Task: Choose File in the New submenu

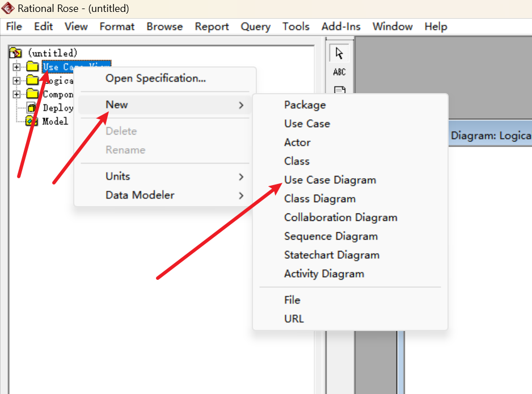Action: (x=350, y=300)
